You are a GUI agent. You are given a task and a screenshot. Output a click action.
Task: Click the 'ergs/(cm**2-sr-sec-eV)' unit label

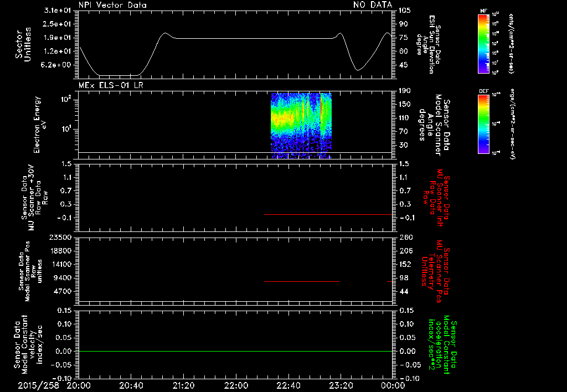tap(512, 124)
